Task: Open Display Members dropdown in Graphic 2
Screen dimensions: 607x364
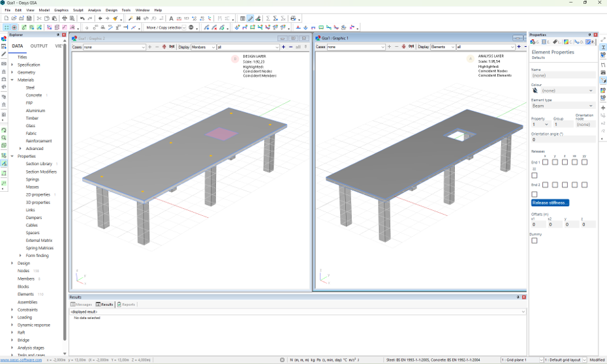Action: pos(203,47)
